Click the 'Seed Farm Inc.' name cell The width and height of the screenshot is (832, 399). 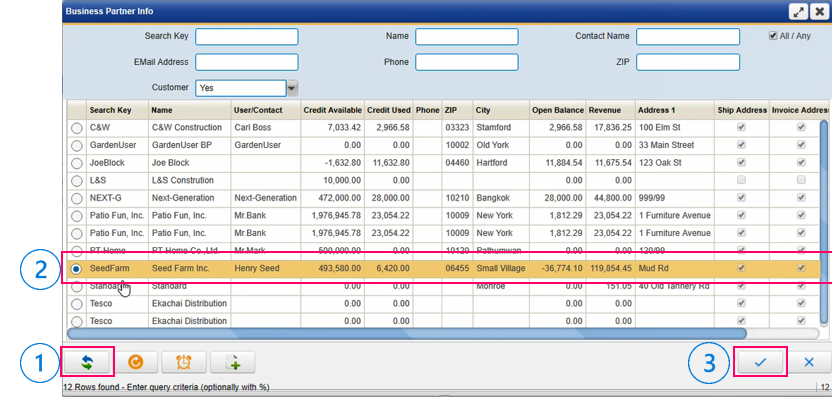tap(189, 269)
